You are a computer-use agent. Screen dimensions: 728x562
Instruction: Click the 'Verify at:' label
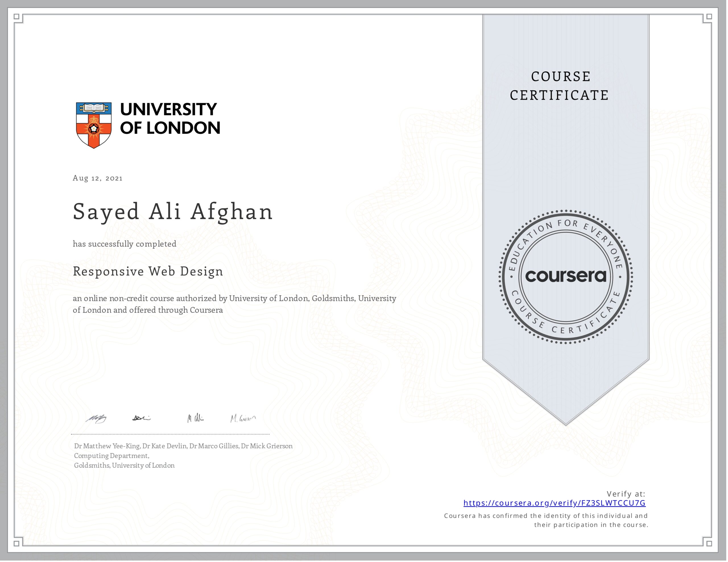coord(626,494)
